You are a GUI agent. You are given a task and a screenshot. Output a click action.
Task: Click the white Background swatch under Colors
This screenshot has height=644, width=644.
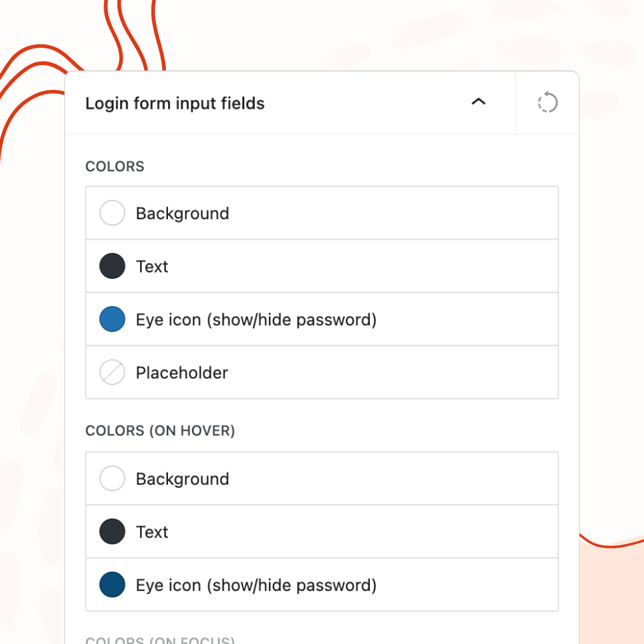point(112,213)
